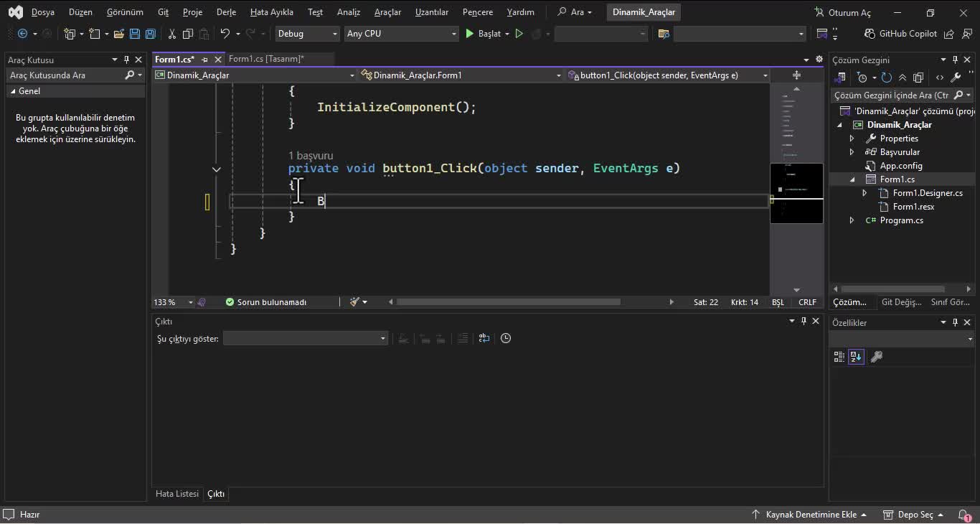The height and width of the screenshot is (524, 980).
Task: Cut selection with the scissors icon
Action: 172,34
